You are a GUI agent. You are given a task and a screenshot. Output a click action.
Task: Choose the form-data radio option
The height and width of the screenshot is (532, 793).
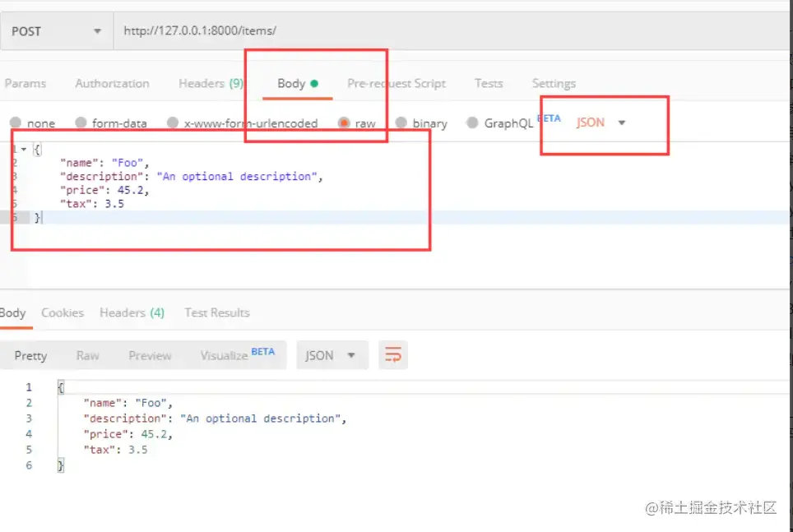tap(81, 123)
